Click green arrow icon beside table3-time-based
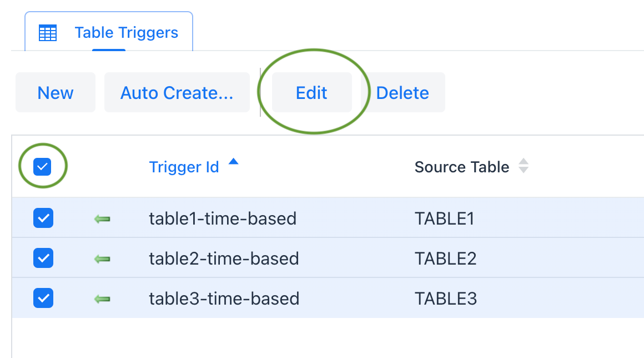Viewport: 644px width, 358px height. point(102,299)
